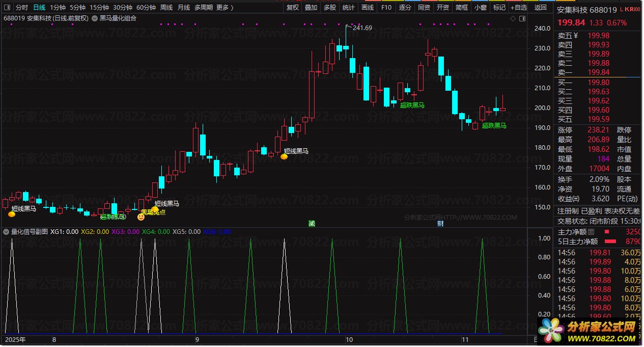
Task: Click the 卖一 price 199.84
Action: tap(599, 72)
